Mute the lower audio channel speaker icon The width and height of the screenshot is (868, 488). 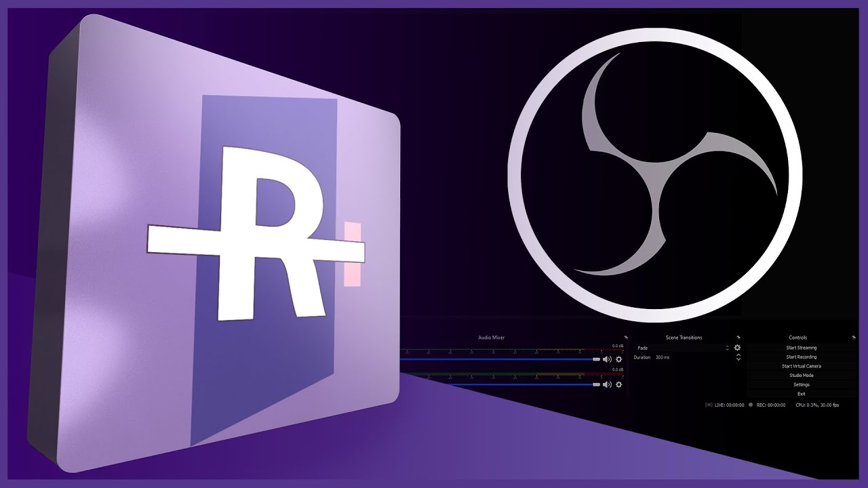pyautogui.click(x=607, y=384)
